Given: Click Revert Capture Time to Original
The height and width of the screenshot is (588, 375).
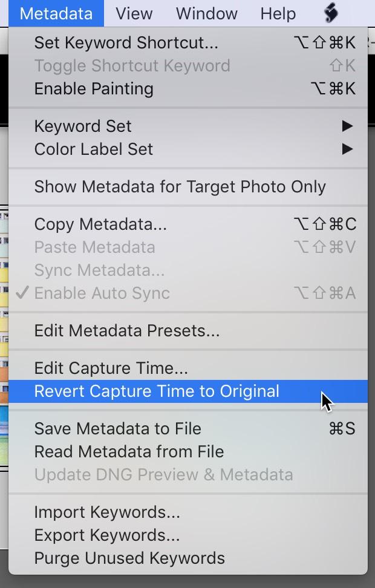Looking at the screenshot, I should click(x=188, y=391).
